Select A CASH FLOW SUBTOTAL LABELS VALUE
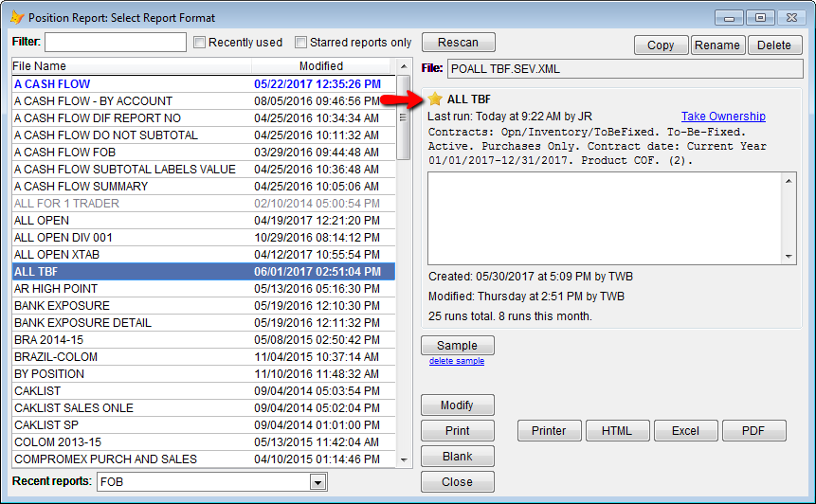This screenshot has height=504, width=816. tap(204, 169)
